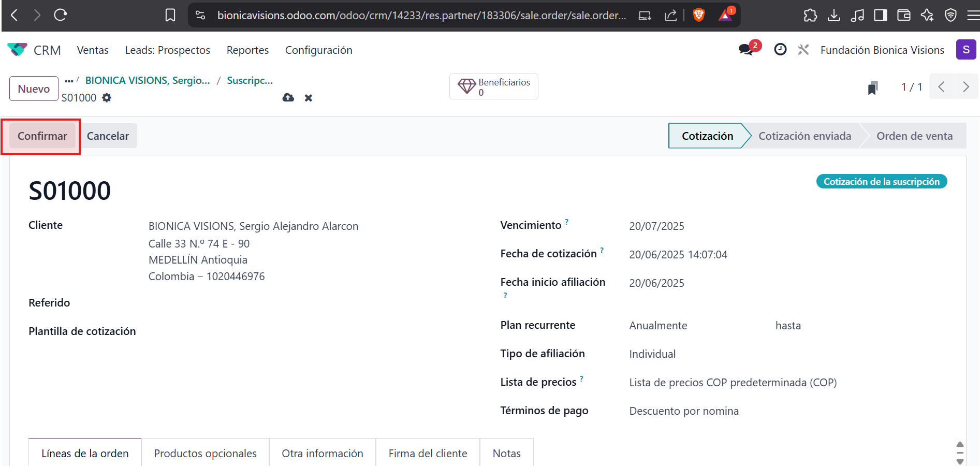This screenshot has height=466, width=980.
Task: Open the Configuración menu
Action: point(318,50)
